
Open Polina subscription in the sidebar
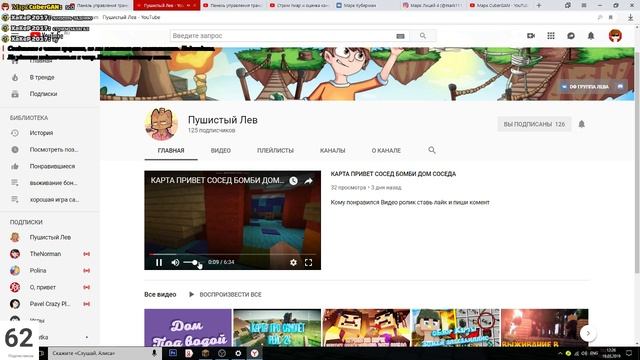(50, 271)
